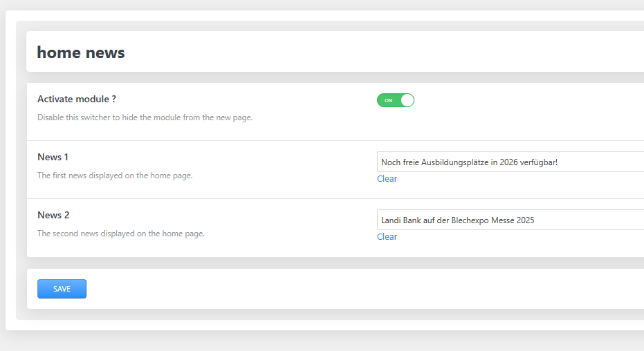Click the 'News 2' field label
Viewport: 644px width, 351px height.
[53, 215]
